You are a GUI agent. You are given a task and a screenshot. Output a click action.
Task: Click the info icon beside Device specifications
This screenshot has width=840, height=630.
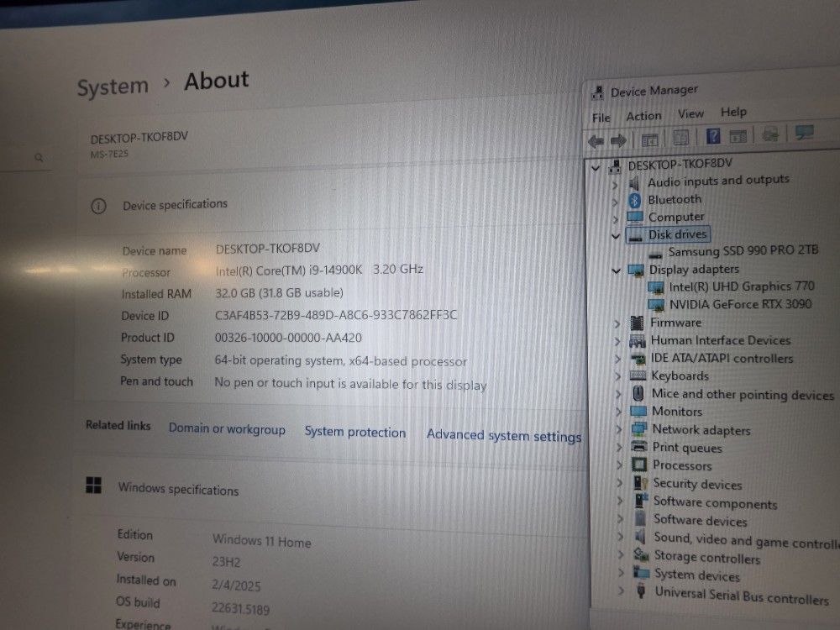tap(98, 206)
